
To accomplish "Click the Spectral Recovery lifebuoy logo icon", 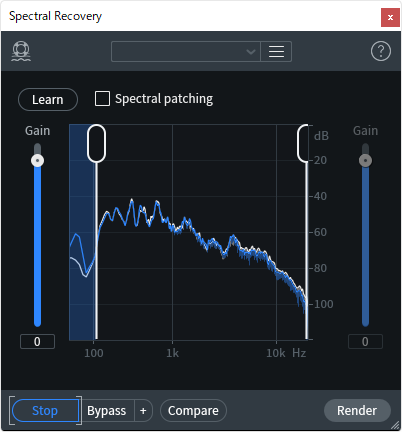I will (x=21, y=51).
